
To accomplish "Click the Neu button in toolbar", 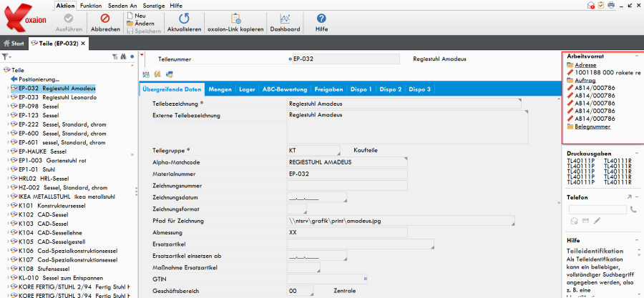I will [x=136, y=15].
